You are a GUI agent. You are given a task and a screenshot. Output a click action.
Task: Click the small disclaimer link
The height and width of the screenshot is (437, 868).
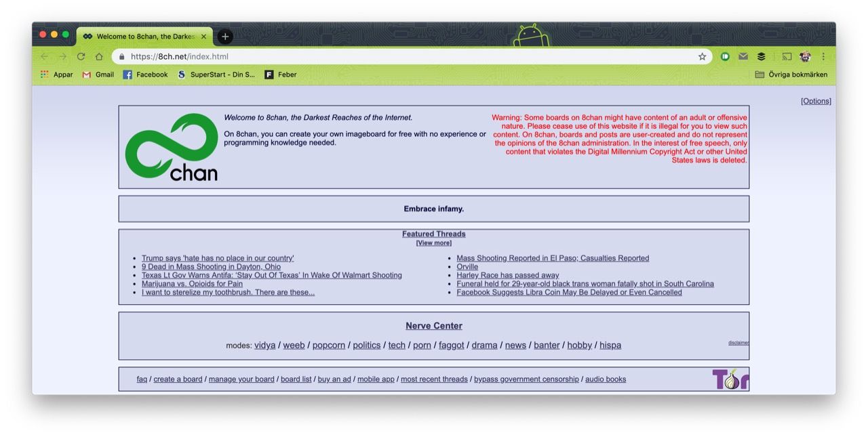coord(738,343)
